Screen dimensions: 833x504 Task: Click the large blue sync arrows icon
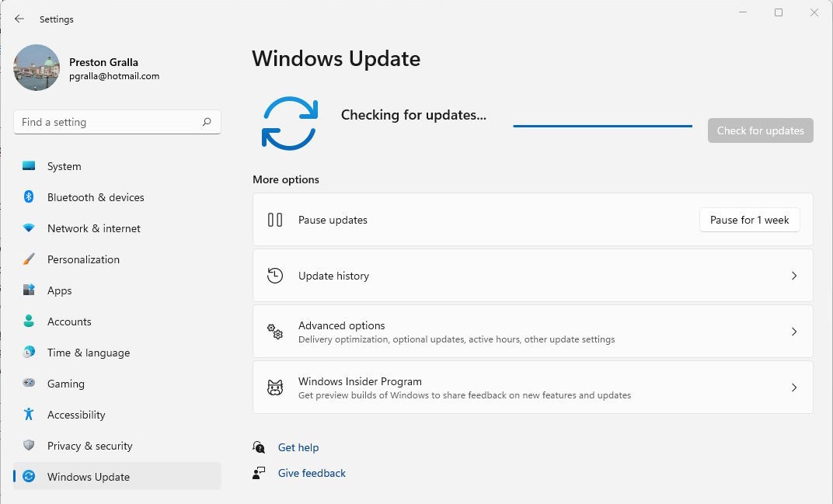(x=290, y=123)
